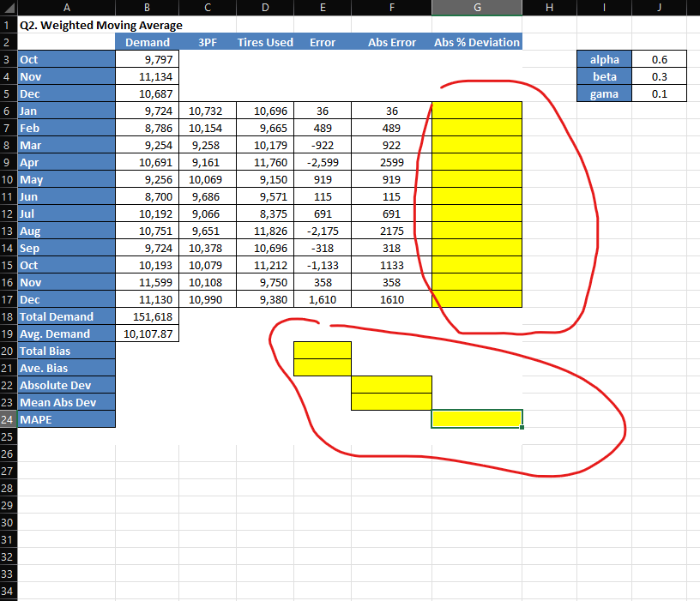This screenshot has height=601, width=700.
Task: Click the yellow Total Bias cell
Action: (x=323, y=351)
